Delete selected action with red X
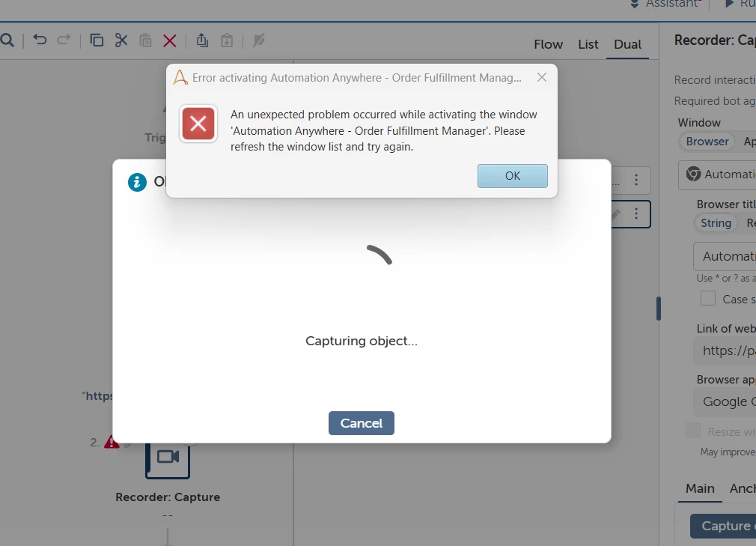 [x=170, y=40]
